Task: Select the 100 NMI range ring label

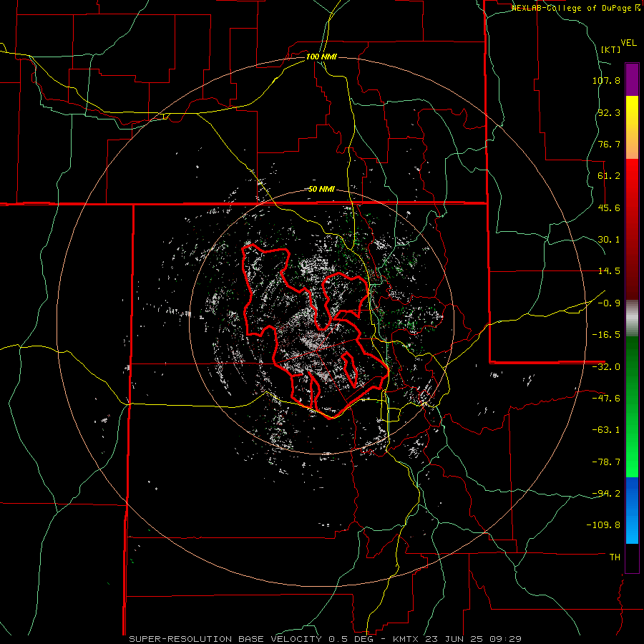Action: (321, 57)
